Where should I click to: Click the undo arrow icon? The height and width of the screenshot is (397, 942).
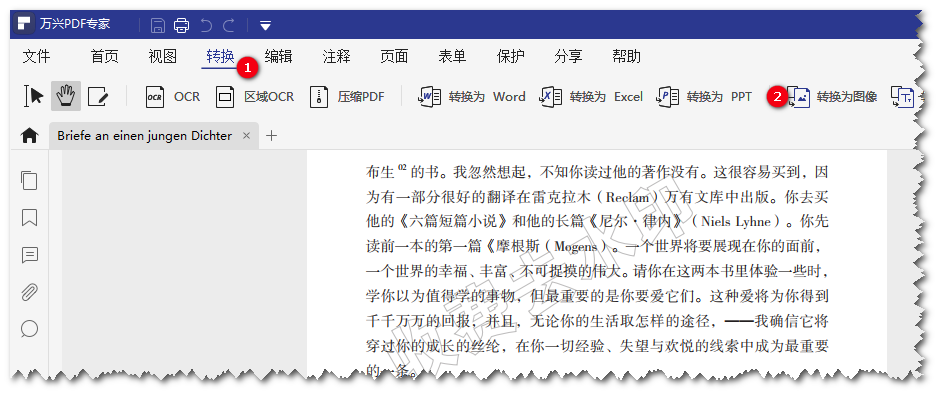point(206,25)
